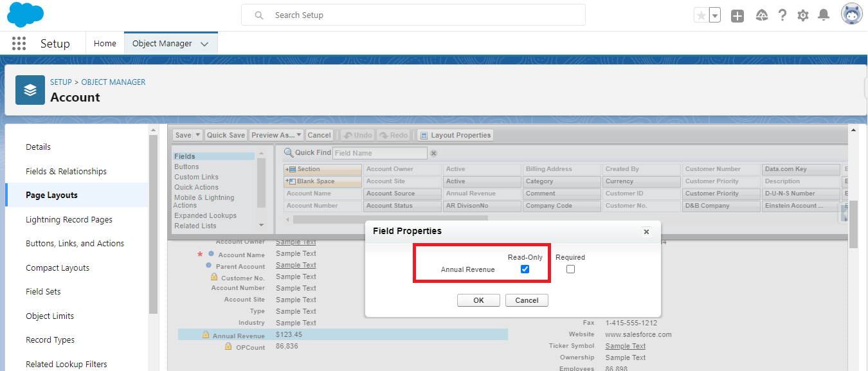Click the field palette horizontal scrollbar
The image size is (868, 371).
coord(390,219)
